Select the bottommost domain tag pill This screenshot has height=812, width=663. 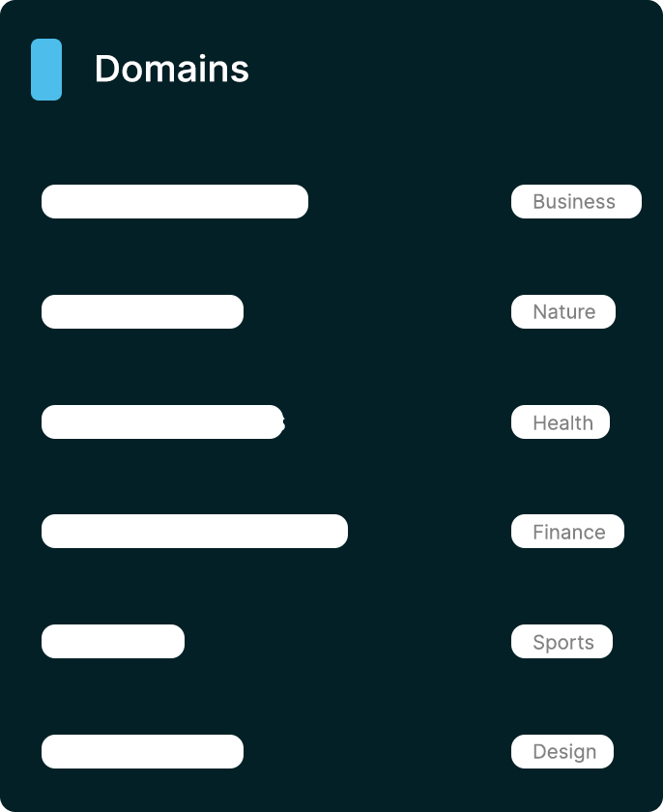(x=562, y=751)
